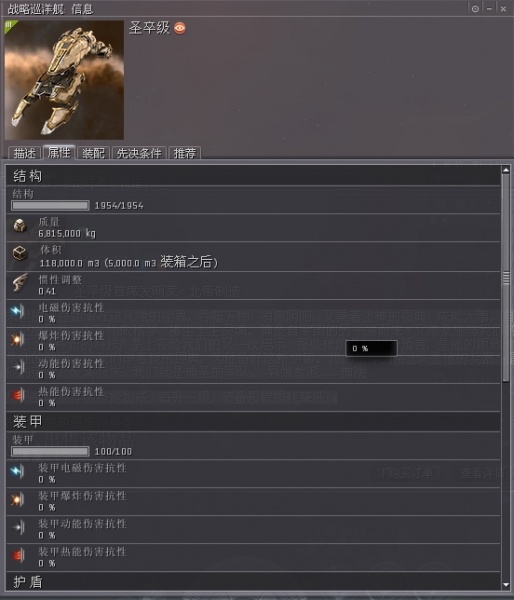Open the 推荐 tab
The width and height of the screenshot is (514, 600).
(185, 153)
